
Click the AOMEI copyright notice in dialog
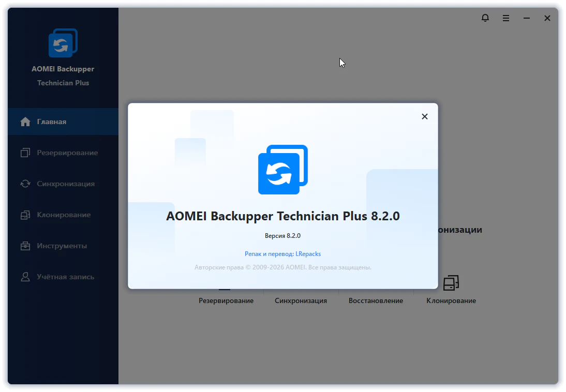pyautogui.click(x=282, y=267)
